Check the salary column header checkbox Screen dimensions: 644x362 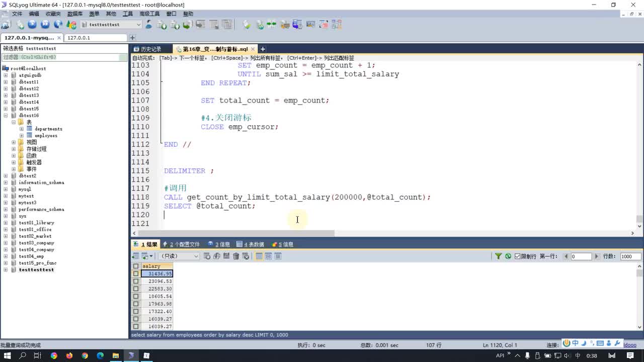[x=136, y=266]
